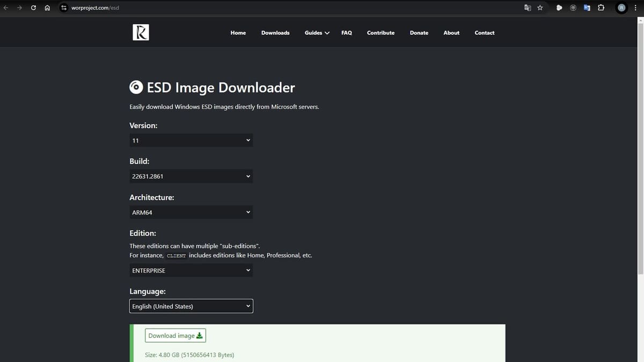Reload the page
Screen dimensions: 644x362
34,8
